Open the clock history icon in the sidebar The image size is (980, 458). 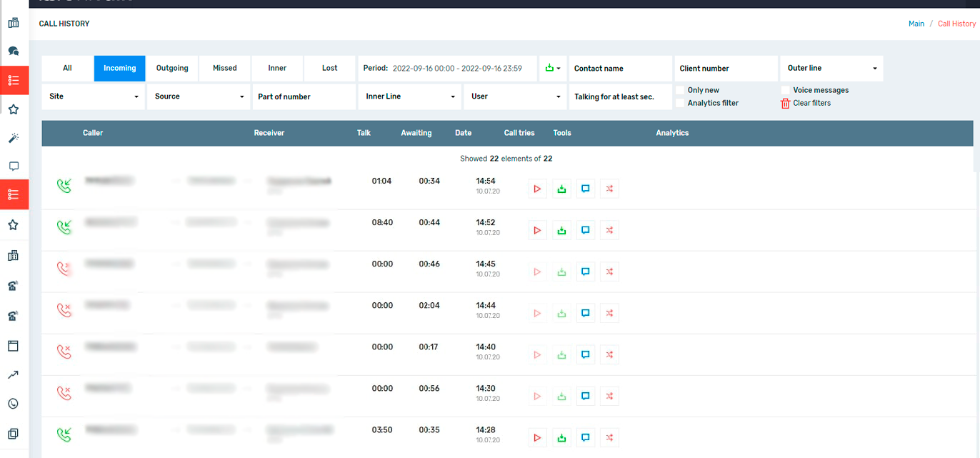coord(13,403)
